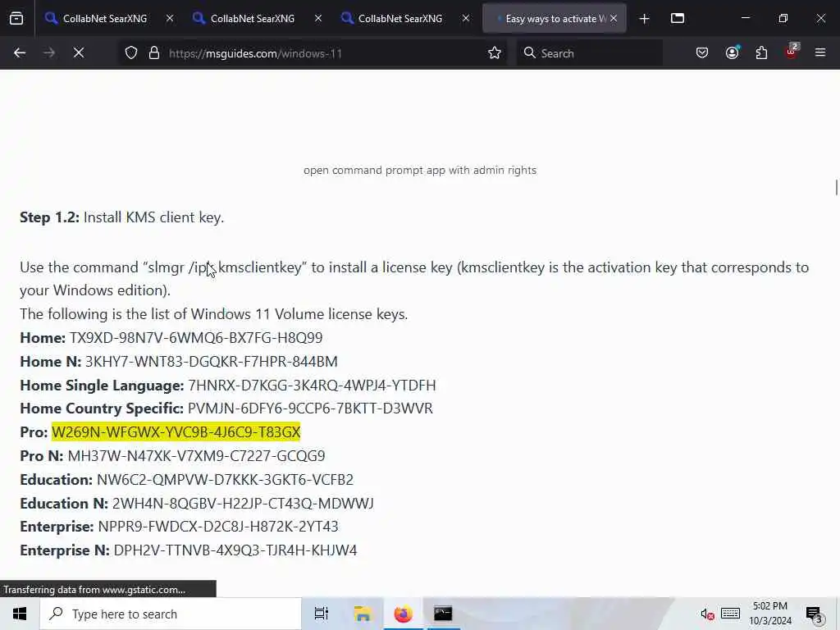
Task: Open the Extensions puzzle icon
Action: (x=761, y=53)
